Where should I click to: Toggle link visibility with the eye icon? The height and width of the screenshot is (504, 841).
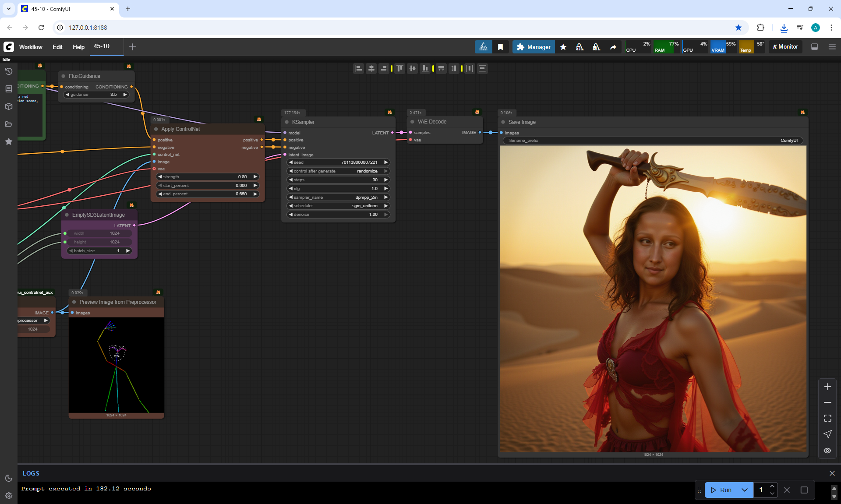coord(827,450)
